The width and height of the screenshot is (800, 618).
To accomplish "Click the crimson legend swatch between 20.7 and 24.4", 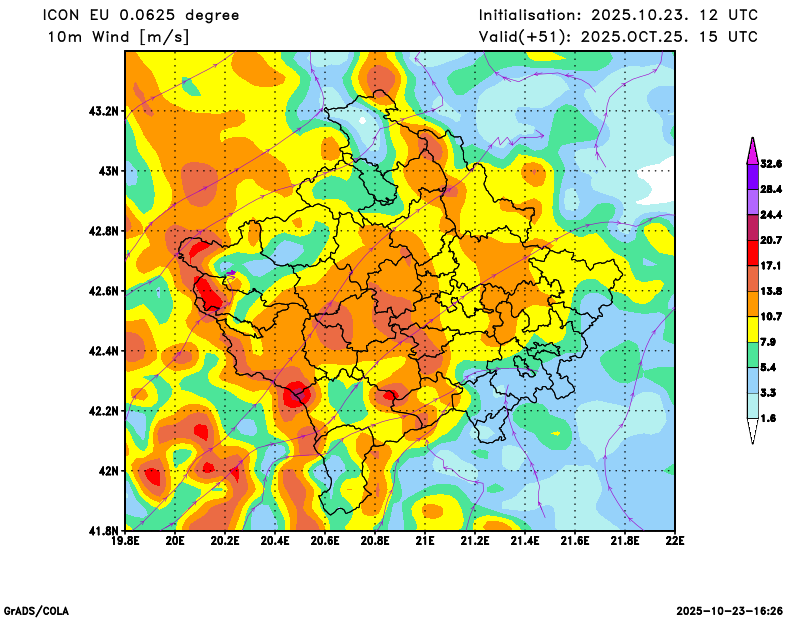I will 751,227.
